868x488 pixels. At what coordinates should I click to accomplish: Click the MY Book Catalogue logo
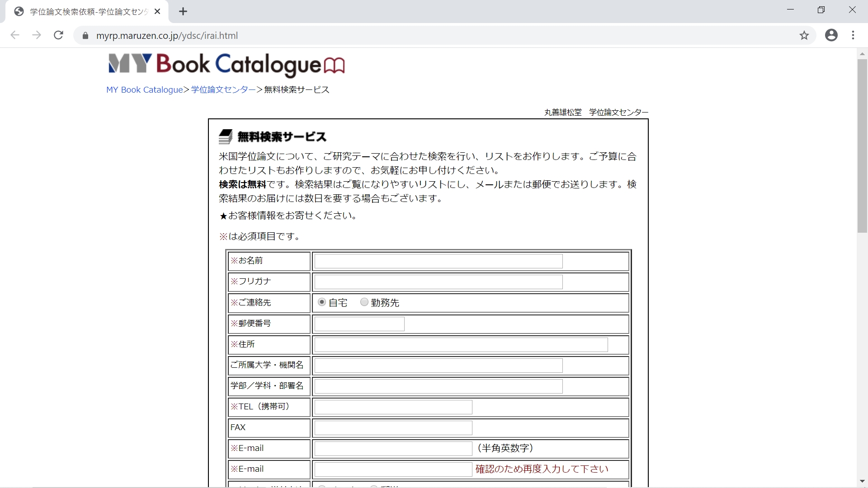click(x=226, y=65)
